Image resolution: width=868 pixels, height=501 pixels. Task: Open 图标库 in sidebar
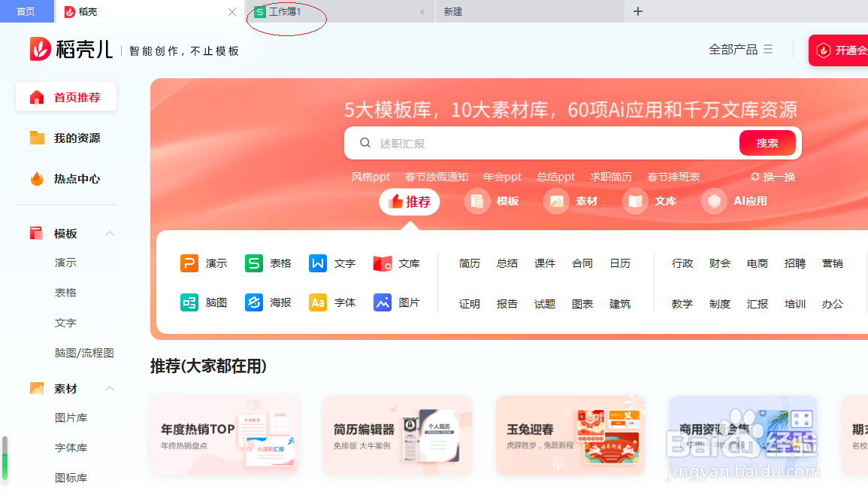coord(71,478)
